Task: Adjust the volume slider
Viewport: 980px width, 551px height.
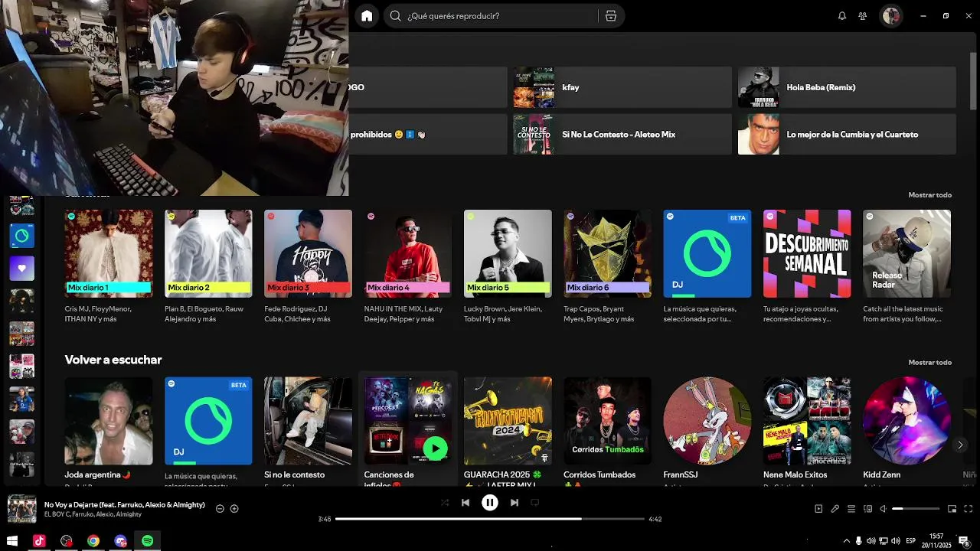Action: [916, 509]
